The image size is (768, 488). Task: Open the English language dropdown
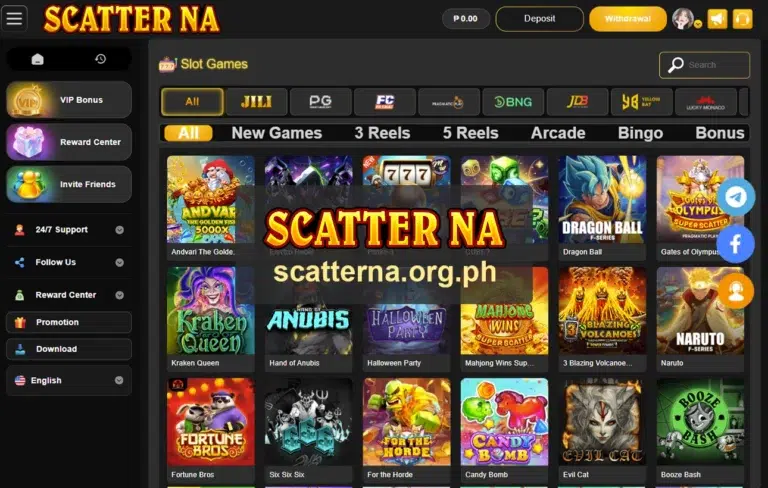tap(69, 380)
